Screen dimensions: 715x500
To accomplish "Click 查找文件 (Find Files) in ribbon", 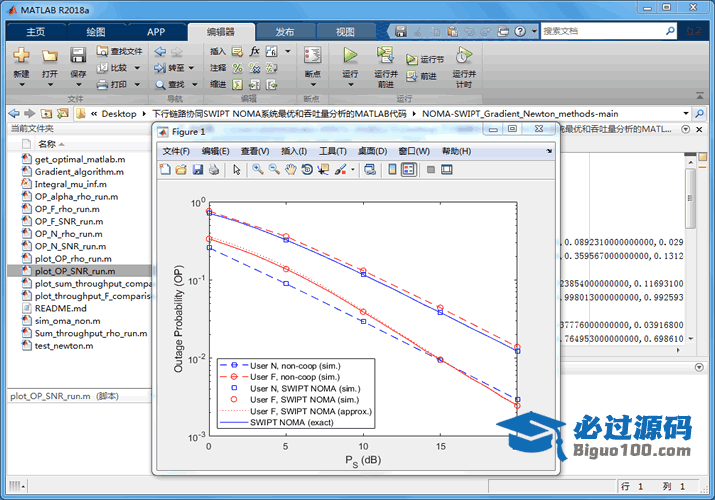I will click(x=119, y=51).
